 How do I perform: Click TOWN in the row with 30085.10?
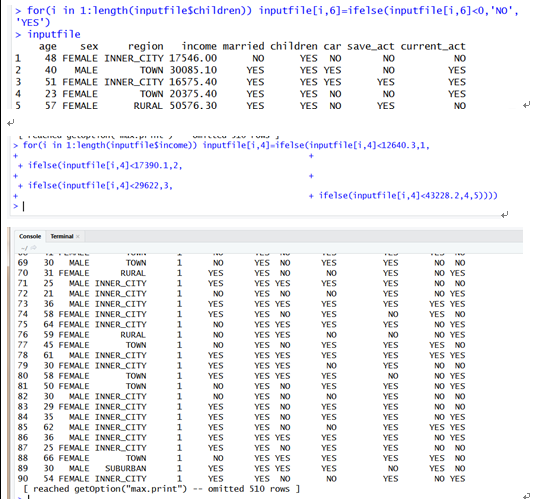(151, 70)
